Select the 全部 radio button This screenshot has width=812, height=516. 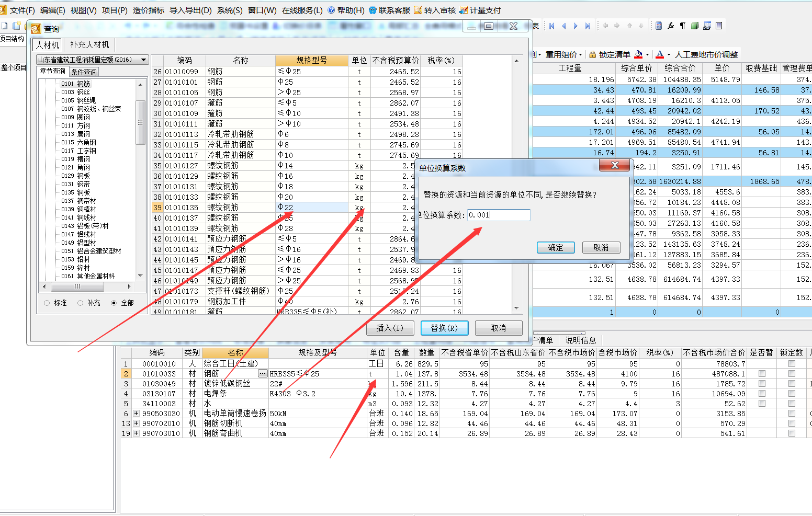(x=114, y=303)
